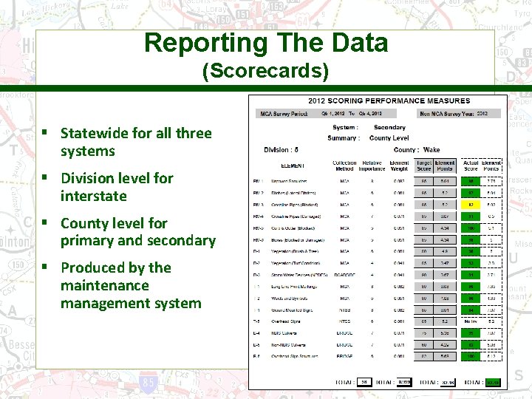Image resolution: width=532 pixels, height=399 pixels.
Task: Click the yellow Actual Score cell for Crossline Pipes (Blocked)
Action: point(471,205)
